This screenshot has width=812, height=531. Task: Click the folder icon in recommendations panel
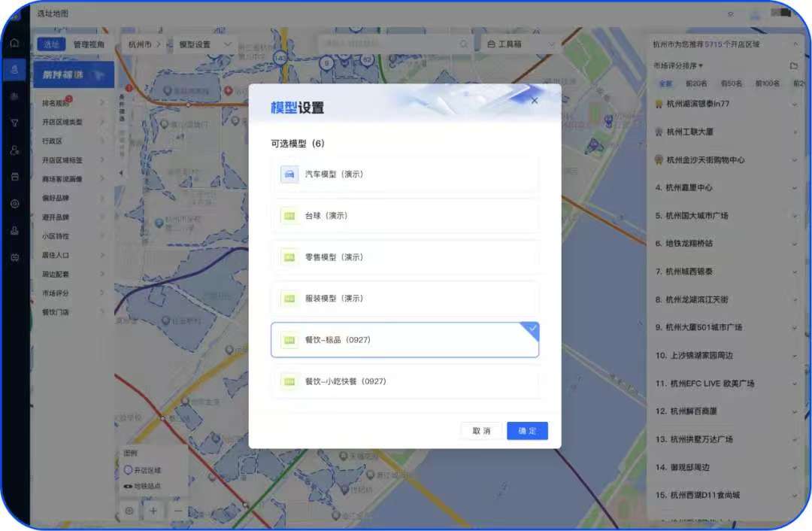point(793,66)
